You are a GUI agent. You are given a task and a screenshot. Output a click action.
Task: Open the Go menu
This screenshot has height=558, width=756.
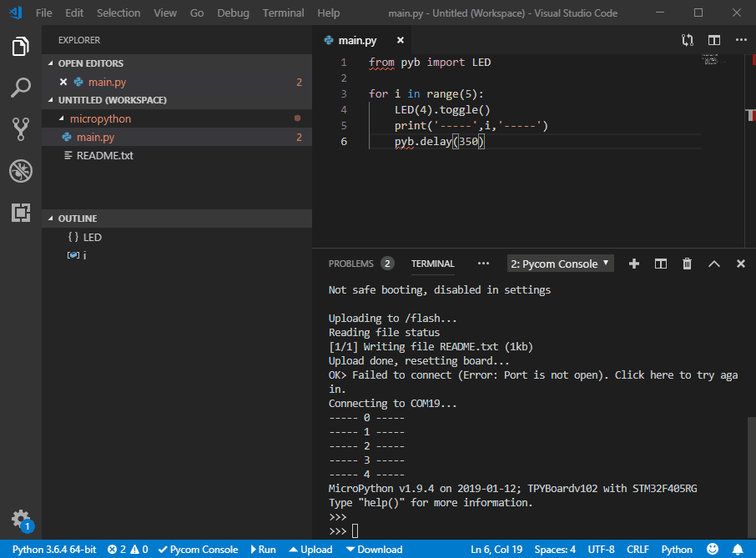tap(197, 13)
